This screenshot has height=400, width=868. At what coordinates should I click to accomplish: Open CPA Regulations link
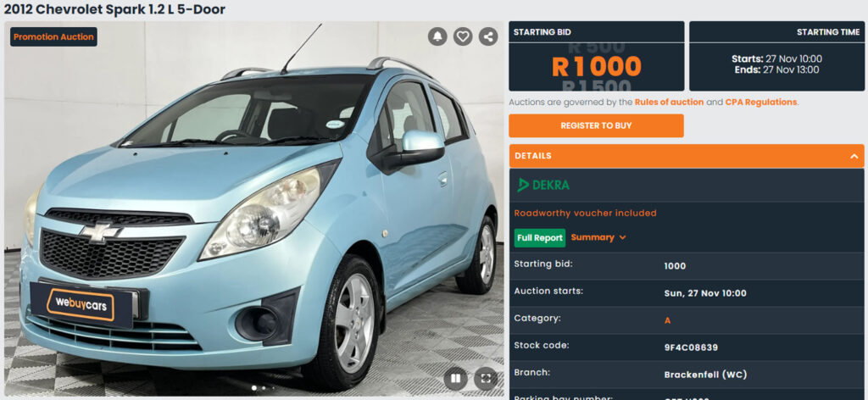761,103
